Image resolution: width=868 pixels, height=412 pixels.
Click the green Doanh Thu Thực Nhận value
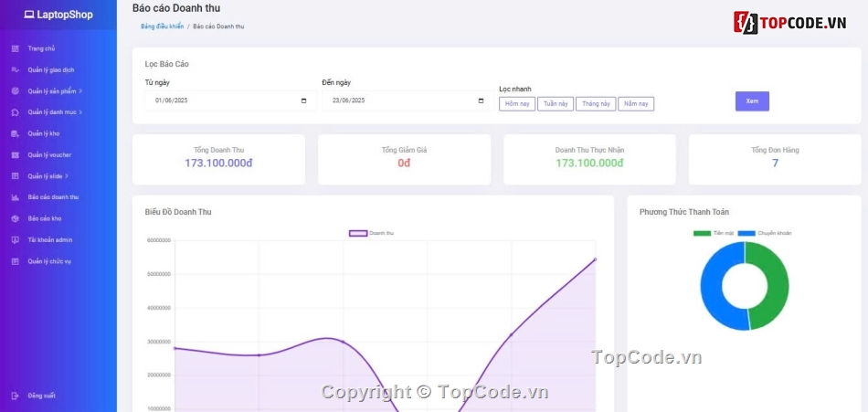click(x=589, y=164)
